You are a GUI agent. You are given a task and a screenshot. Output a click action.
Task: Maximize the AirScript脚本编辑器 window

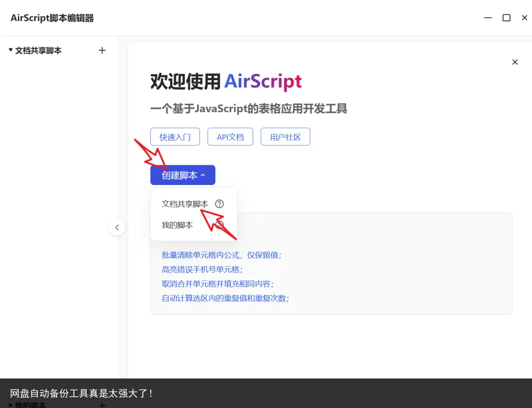point(506,18)
